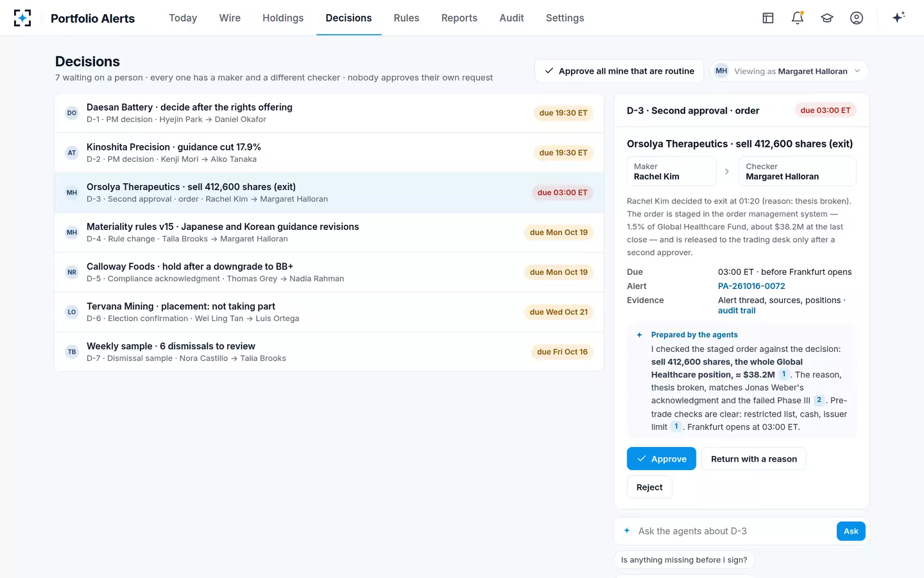Open the user account icon
Screen dimensions: 924x578
(x=857, y=18)
